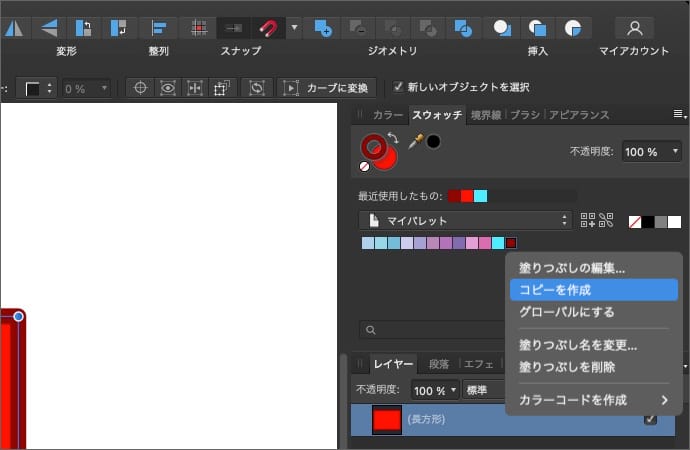Open the snapping options dropdown arrow

click(x=294, y=28)
